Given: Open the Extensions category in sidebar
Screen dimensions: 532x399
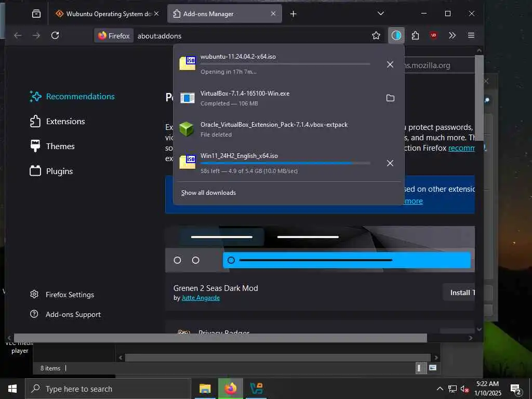Looking at the screenshot, I should pyautogui.click(x=57, y=122).
